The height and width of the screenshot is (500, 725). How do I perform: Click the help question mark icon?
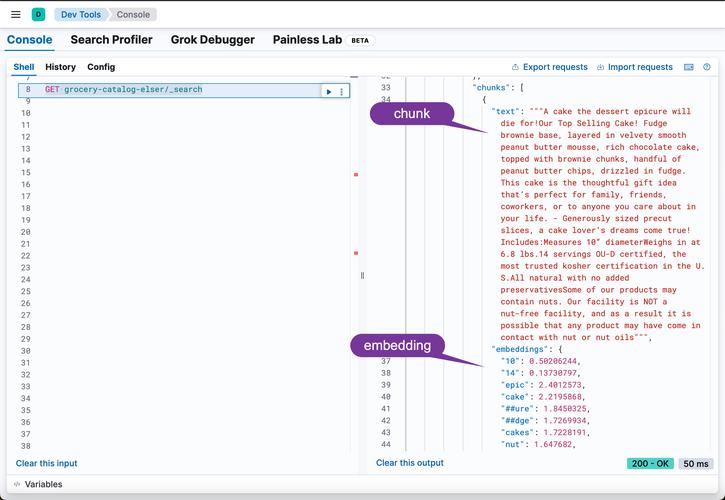[707, 67]
